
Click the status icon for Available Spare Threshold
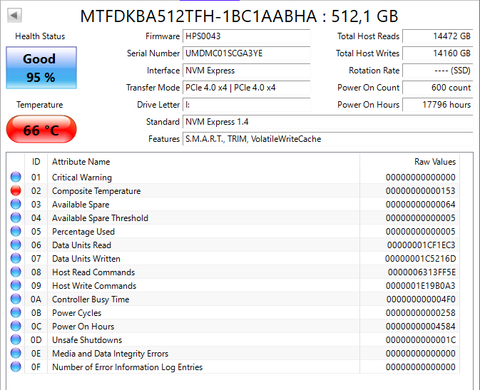(x=16, y=218)
